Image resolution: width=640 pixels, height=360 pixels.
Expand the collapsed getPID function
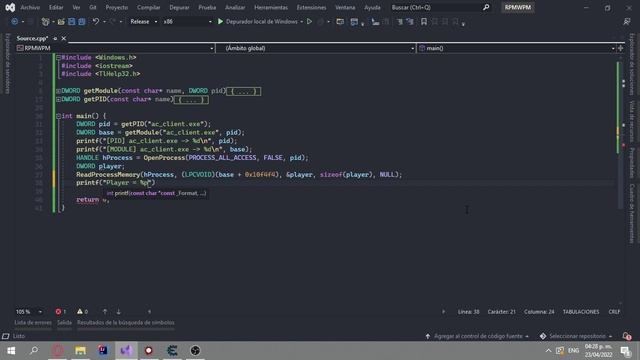coord(58,100)
